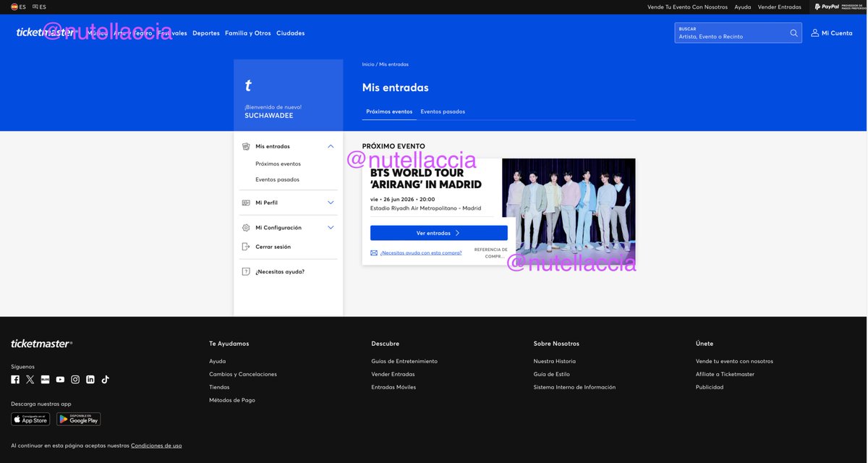Click the ES language selector icon
The width and height of the screenshot is (868, 463).
(39, 7)
